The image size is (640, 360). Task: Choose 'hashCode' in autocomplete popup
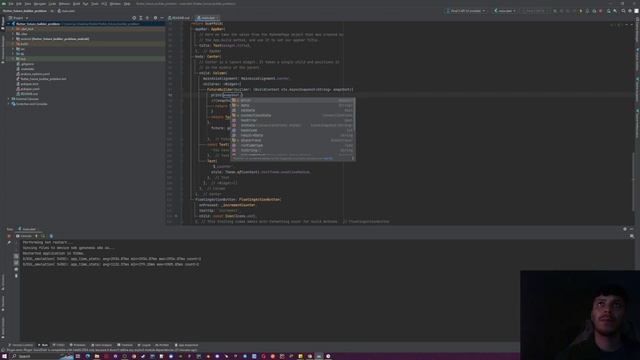click(293, 130)
